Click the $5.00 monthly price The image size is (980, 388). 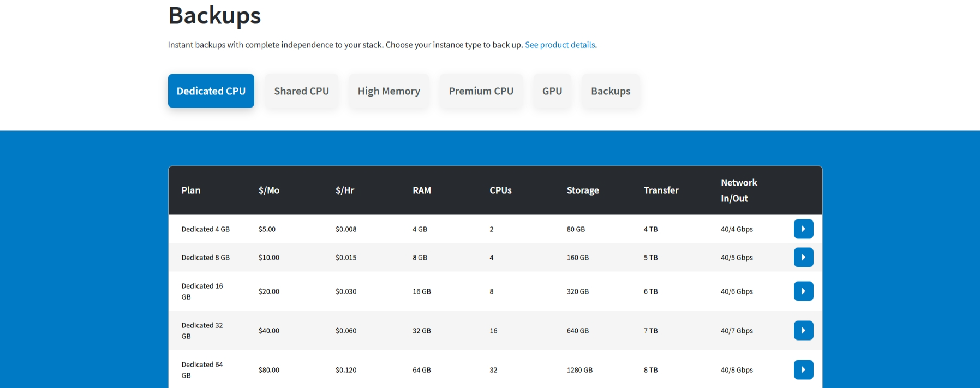point(267,229)
